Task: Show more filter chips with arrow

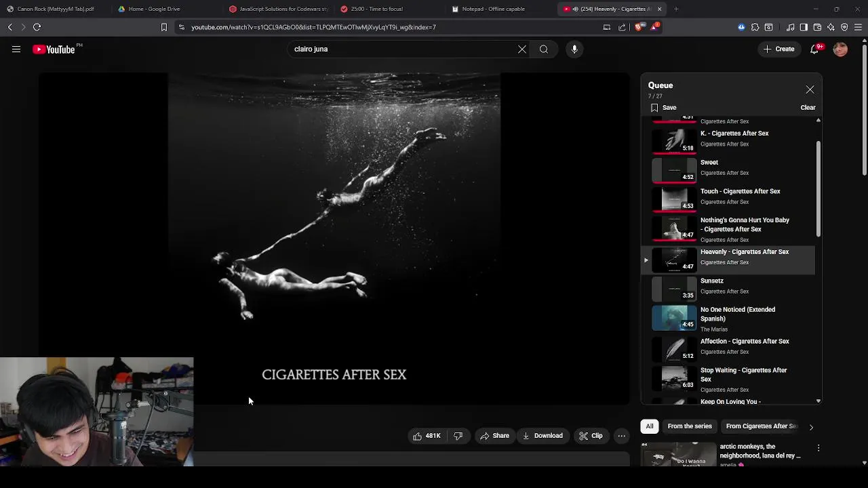Action: [811, 427]
